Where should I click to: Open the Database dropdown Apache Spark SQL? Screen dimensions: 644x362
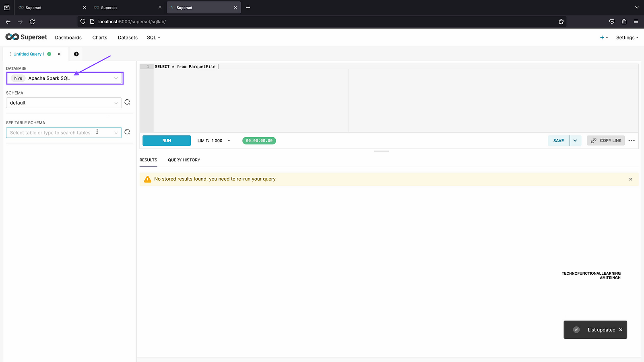point(64,78)
